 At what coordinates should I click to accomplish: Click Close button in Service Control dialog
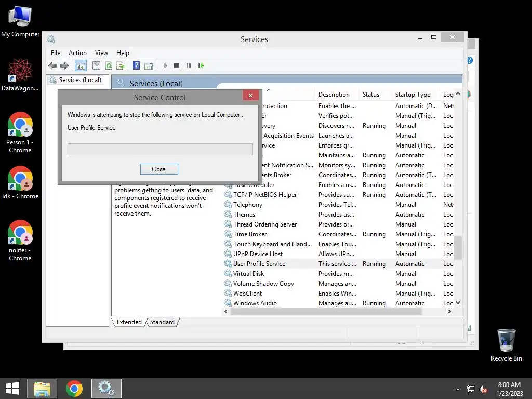coord(159,169)
